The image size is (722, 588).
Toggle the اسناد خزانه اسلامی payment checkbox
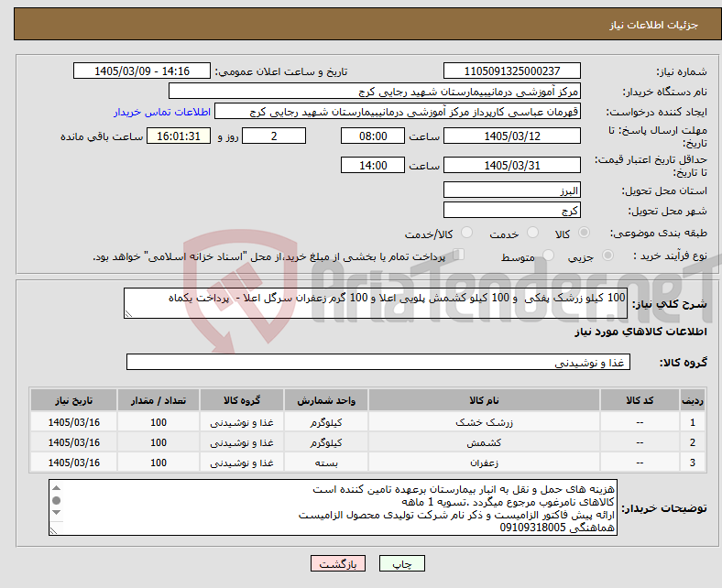(459, 255)
